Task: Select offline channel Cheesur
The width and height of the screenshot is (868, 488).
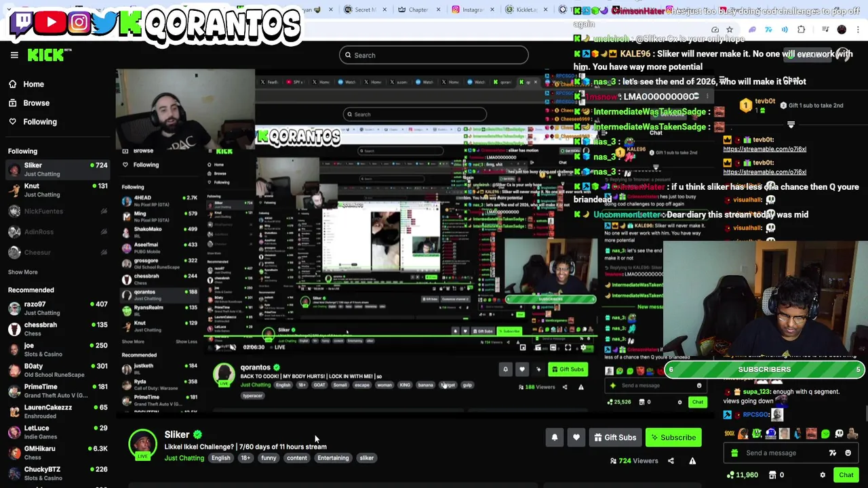Action: tap(58, 252)
